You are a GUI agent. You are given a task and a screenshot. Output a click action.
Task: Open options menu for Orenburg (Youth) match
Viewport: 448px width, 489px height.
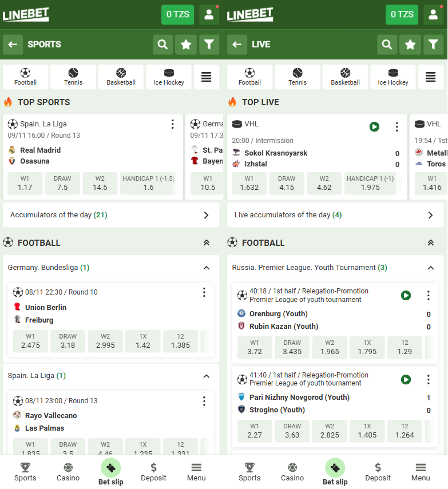pyautogui.click(x=429, y=295)
